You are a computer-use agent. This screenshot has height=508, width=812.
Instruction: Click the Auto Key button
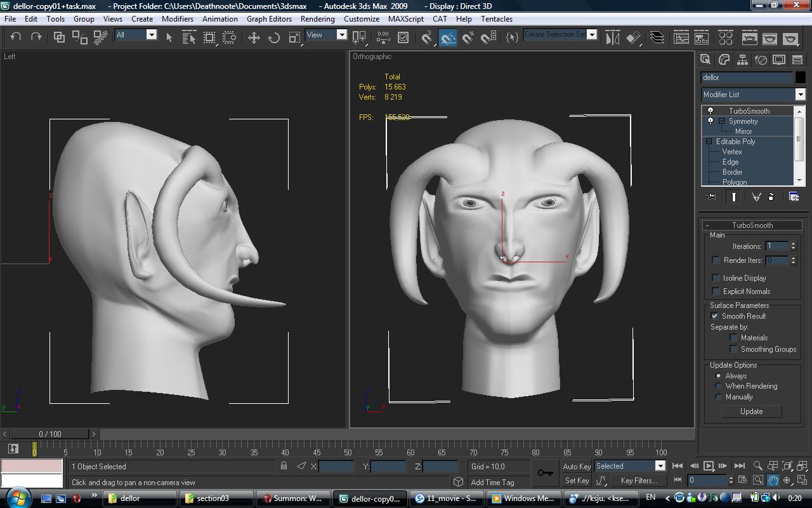pyautogui.click(x=576, y=466)
